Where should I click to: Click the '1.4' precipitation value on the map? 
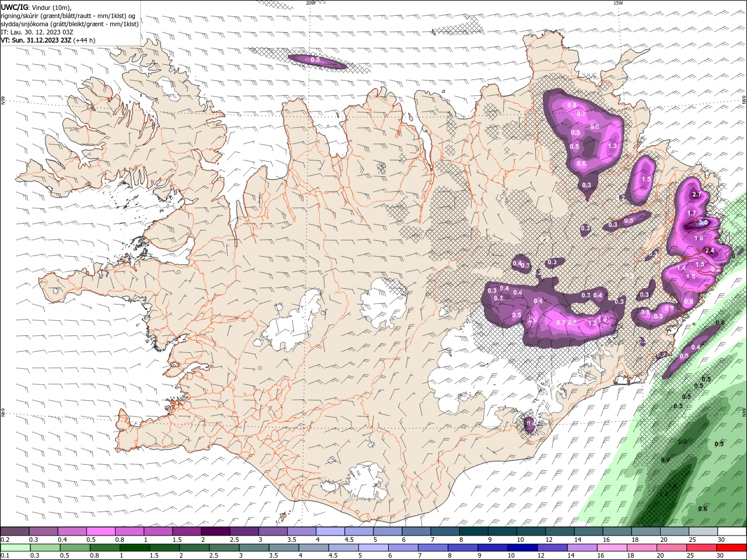[681, 268]
